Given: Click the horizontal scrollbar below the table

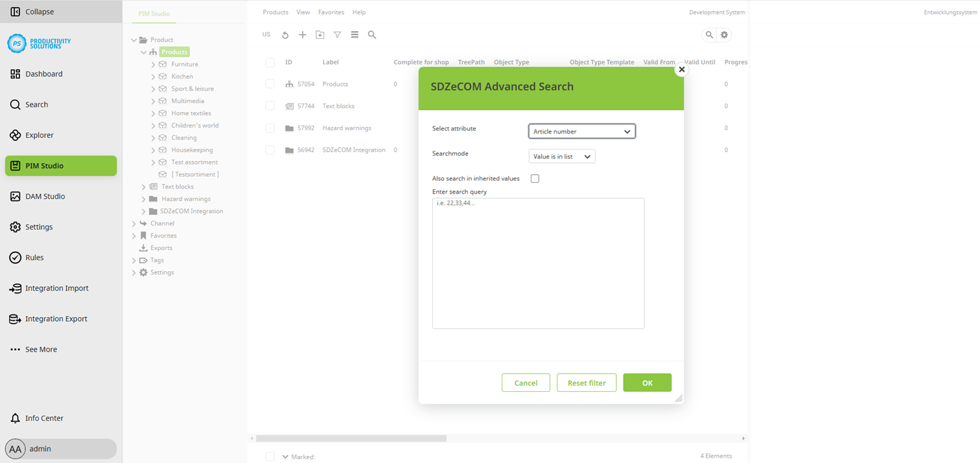Looking at the screenshot, I should pyautogui.click(x=351, y=438).
